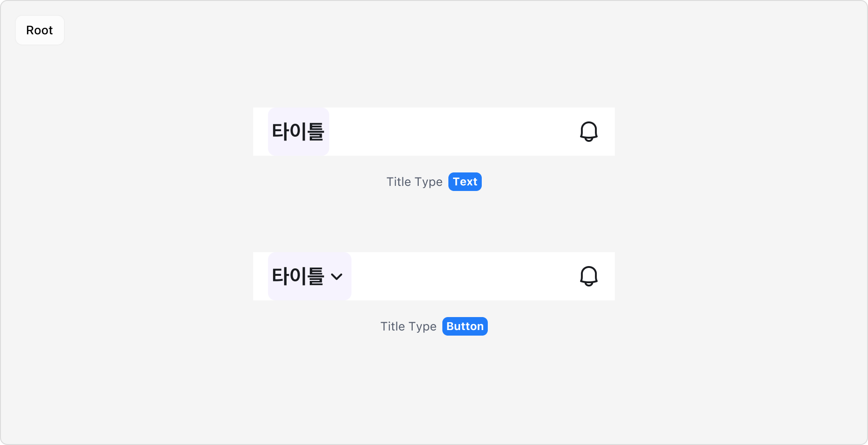Click the bell notification icon in the top header
Viewport: 868px width, 445px height.
588,132
